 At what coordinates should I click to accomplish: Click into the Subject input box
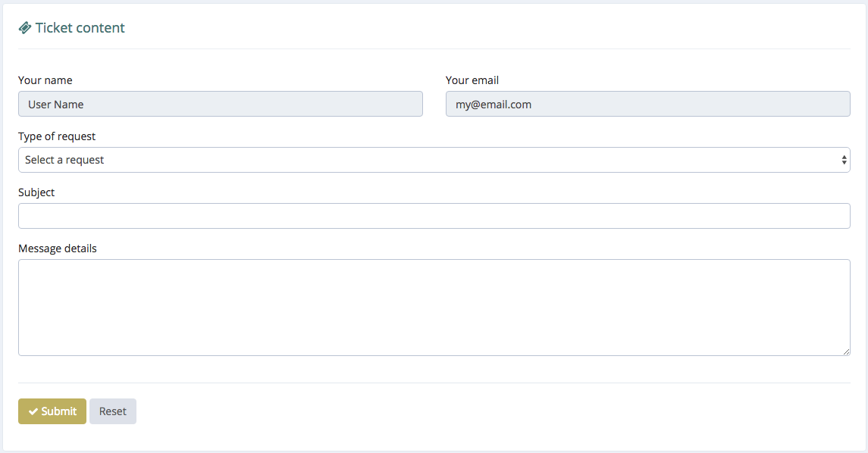434,216
